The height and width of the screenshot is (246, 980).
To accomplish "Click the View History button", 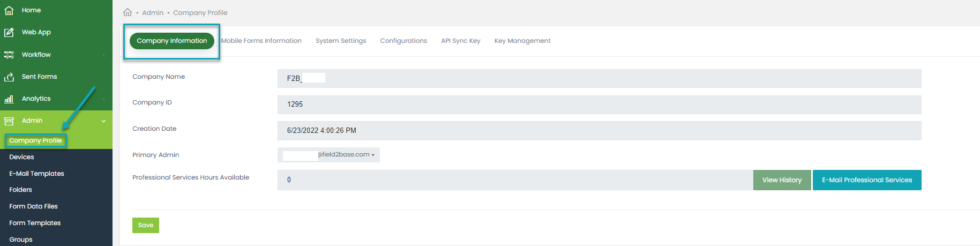I will [x=782, y=180].
